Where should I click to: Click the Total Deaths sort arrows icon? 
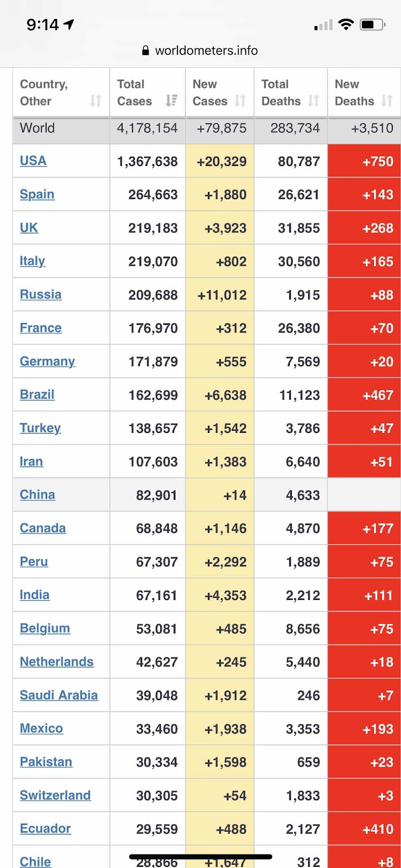point(314,100)
